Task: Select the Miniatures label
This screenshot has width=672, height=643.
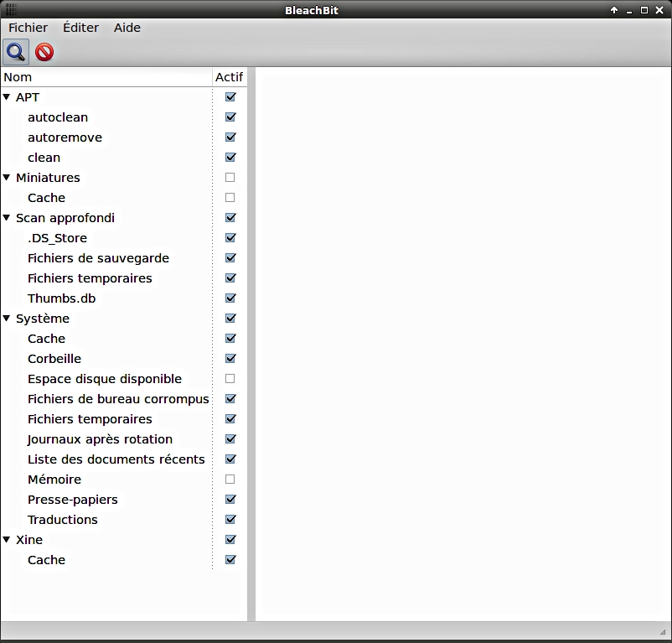Action: coord(48,178)
